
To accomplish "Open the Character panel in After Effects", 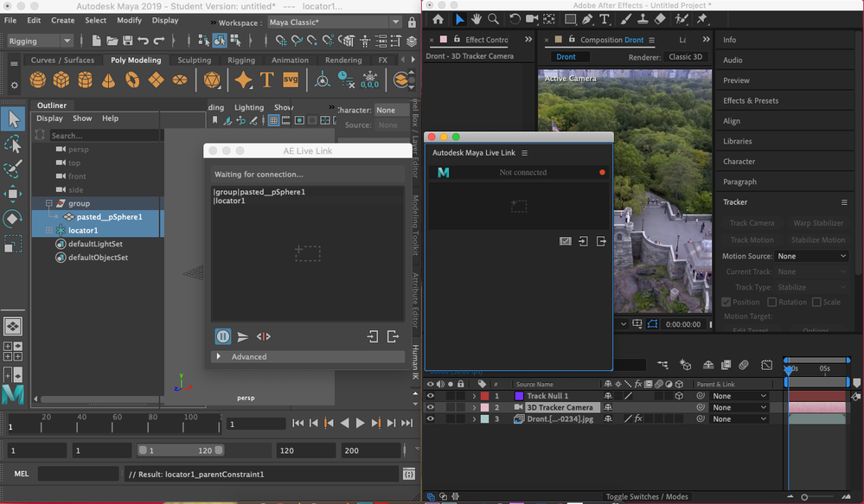I will (739, 162).
